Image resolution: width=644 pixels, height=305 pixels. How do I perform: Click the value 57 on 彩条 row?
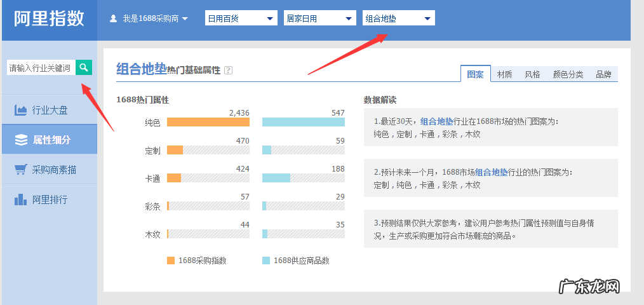[x=245, y=197]
